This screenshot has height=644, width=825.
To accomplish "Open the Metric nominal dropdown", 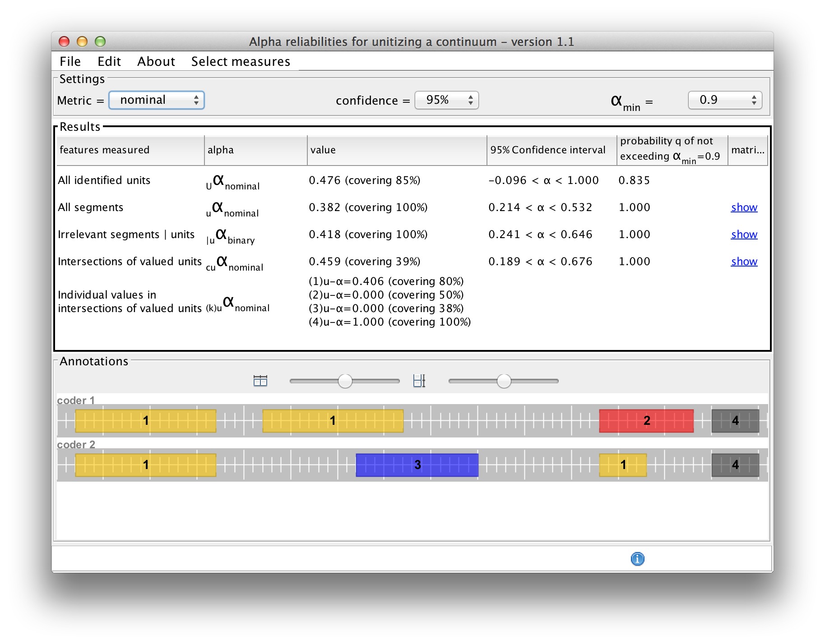I will 157,100.
